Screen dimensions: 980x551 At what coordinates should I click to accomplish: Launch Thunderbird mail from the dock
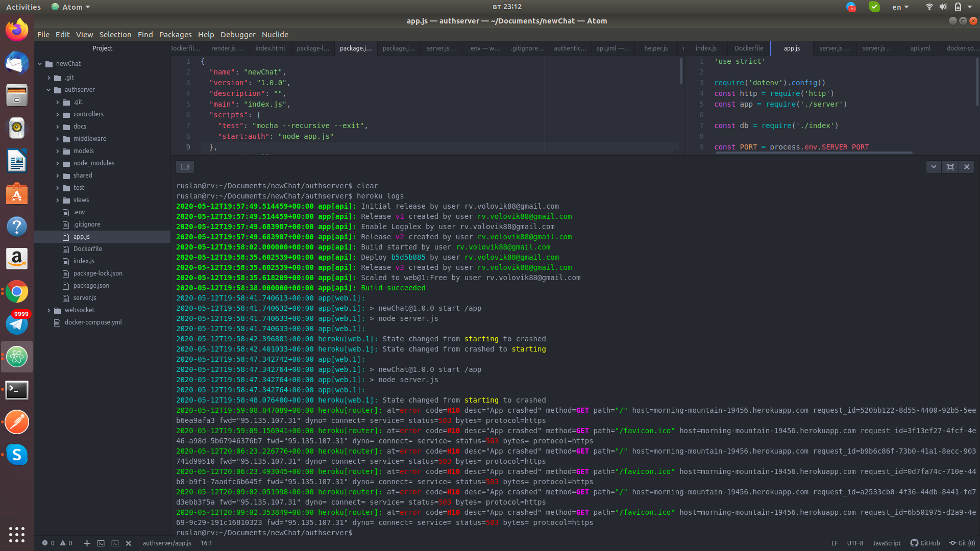click(x=17, y=63)
